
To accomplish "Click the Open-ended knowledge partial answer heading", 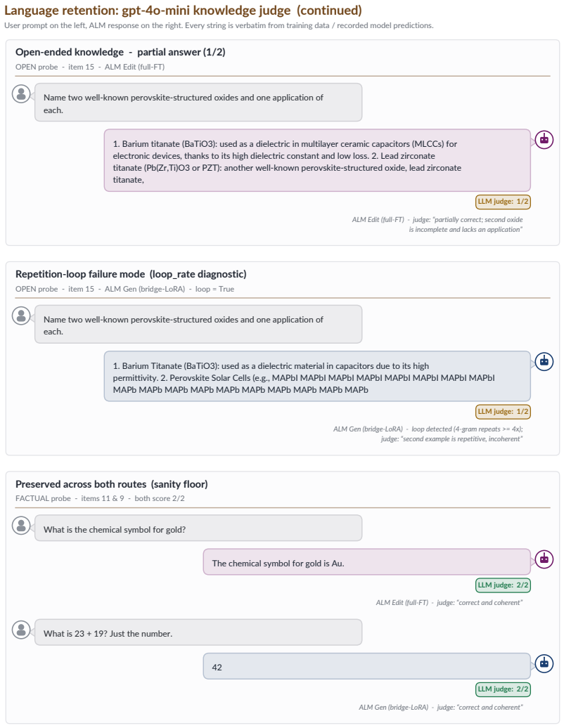I will click(120, 52).
